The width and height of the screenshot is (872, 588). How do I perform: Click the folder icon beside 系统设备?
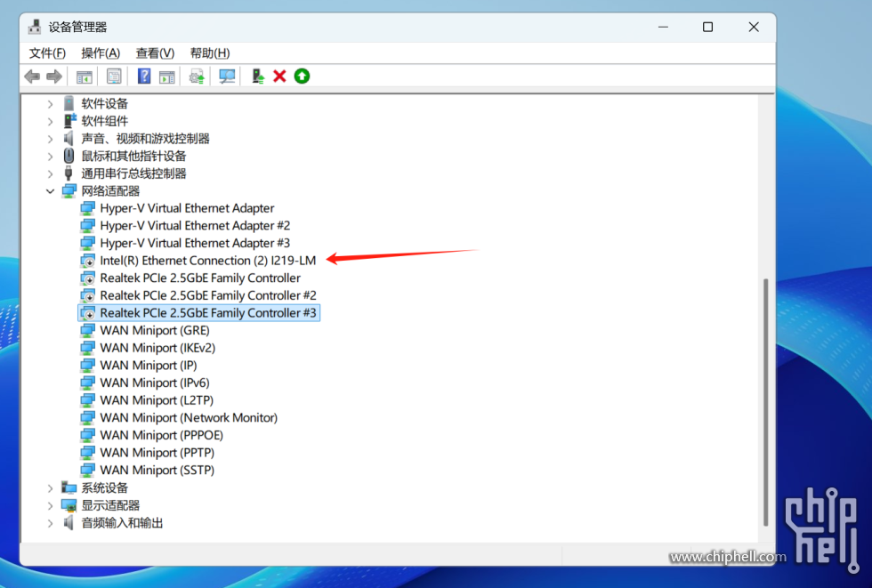[x=69, y=488]
